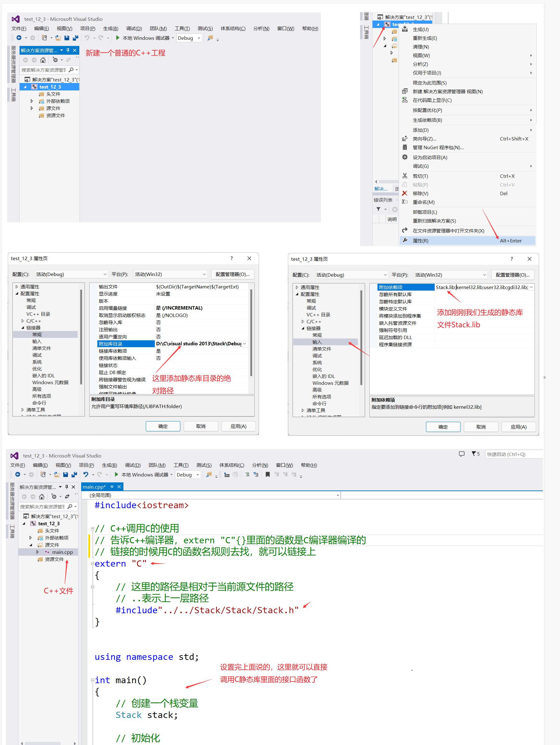Choose 移除(V) in context menu
Image resolution: width=560 pixels, height=745 pixels.
(467, 193)
